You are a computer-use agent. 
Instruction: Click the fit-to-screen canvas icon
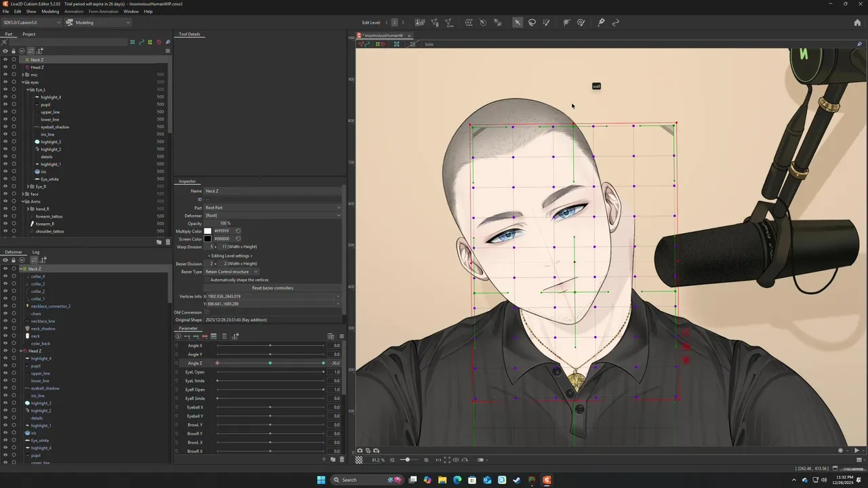(447, 460)
